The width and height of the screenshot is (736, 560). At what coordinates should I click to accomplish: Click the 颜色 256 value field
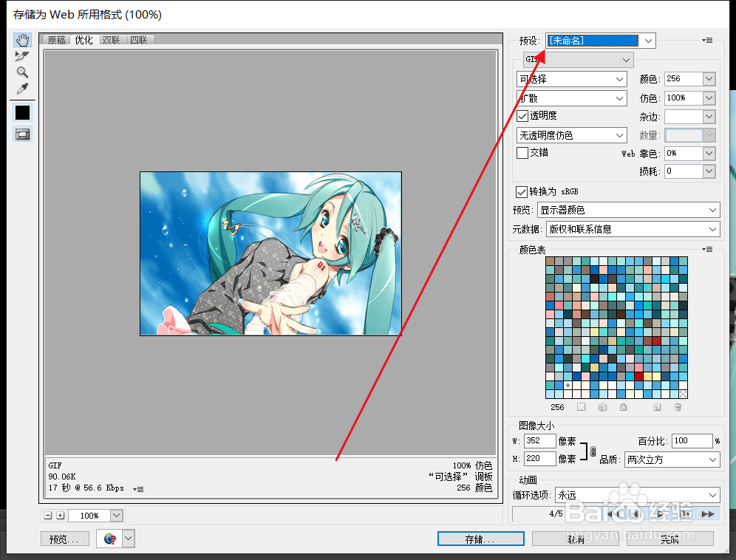point(684,79)
